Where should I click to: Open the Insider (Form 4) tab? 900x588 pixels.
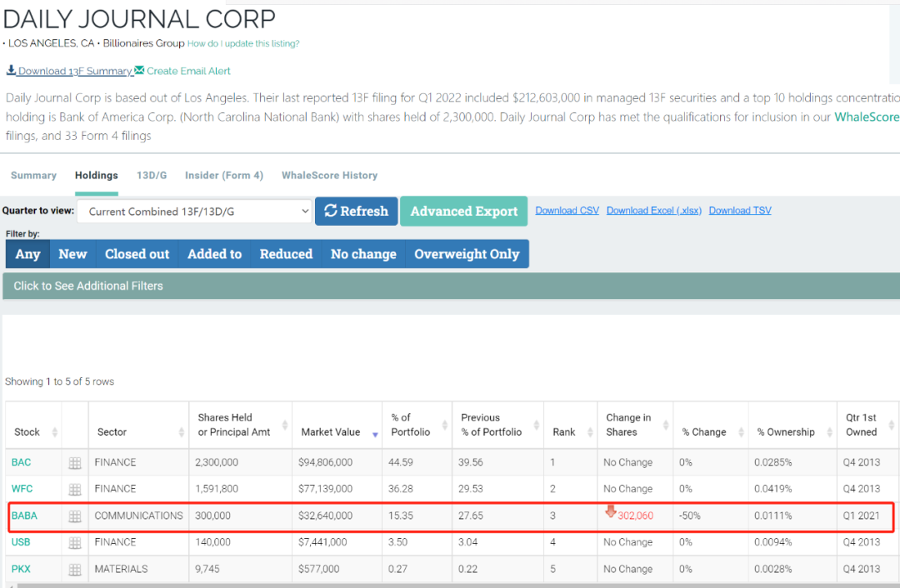(x=224, y=176)
